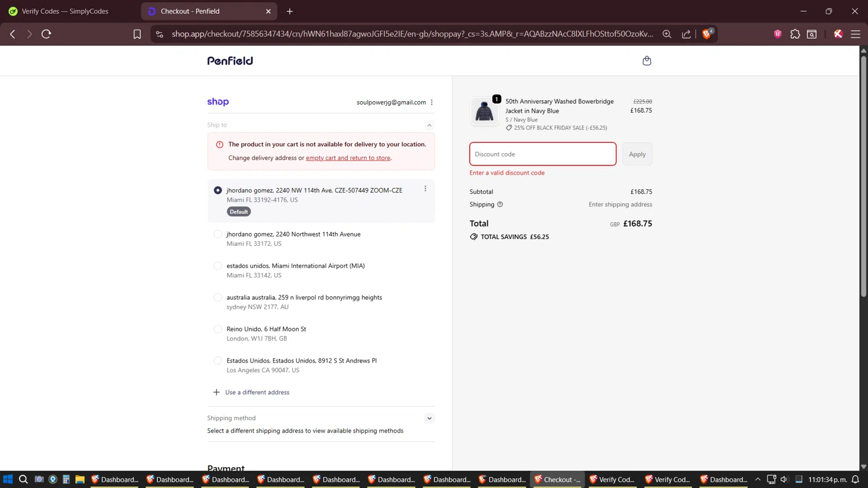Collapse the Ship to section
The image size is (868, 488).
[429, 125]
